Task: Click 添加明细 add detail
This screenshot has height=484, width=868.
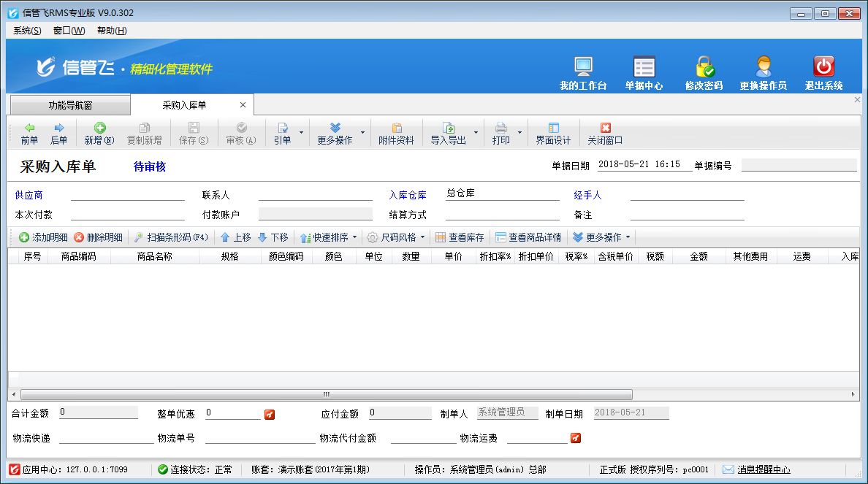Action: click(43, 237)
